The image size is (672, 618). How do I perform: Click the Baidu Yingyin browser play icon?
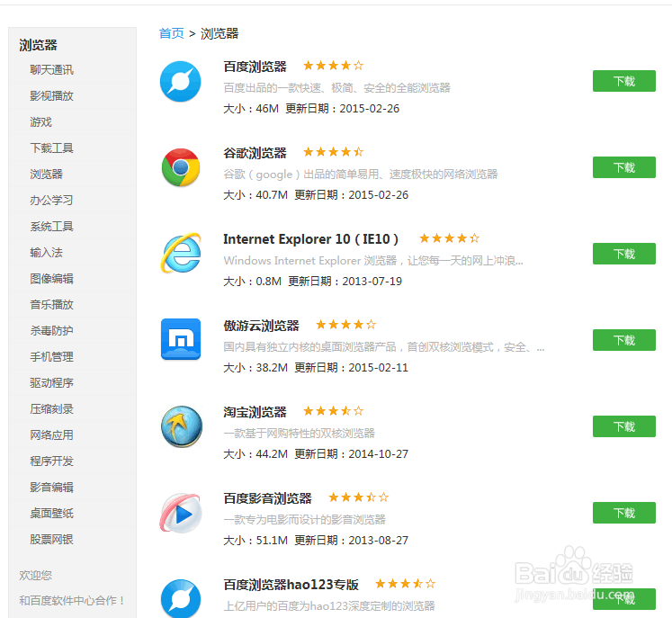click(181, 513)
